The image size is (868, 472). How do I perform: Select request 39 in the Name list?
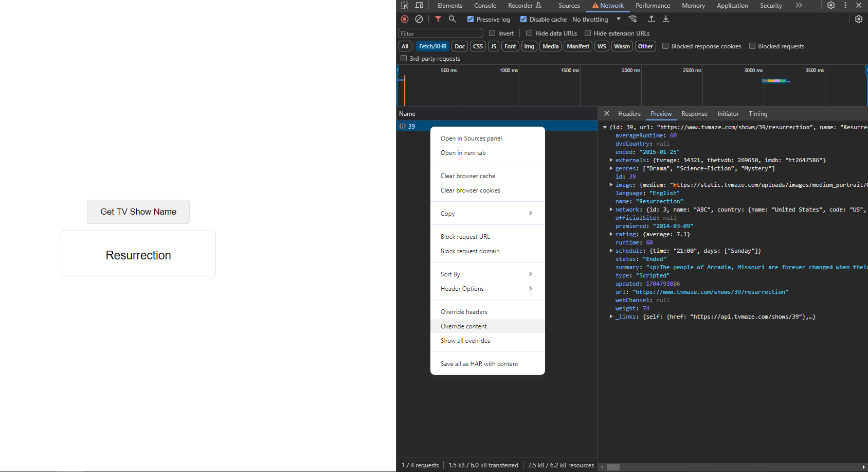point(497,126)
